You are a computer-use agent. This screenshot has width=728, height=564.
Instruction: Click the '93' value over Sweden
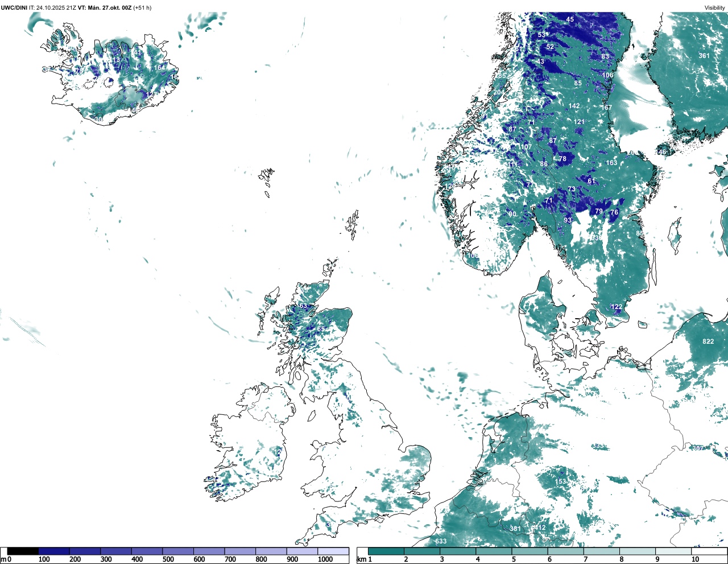(568, 220)
